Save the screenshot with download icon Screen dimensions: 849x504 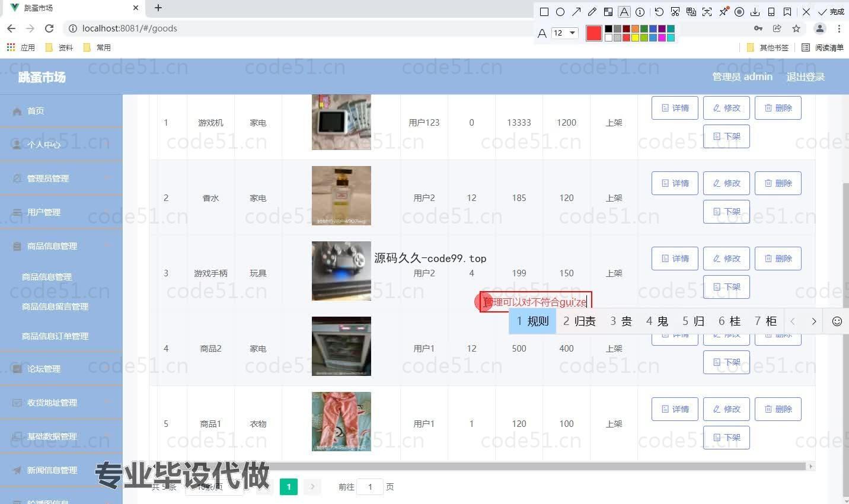(755, 12)
